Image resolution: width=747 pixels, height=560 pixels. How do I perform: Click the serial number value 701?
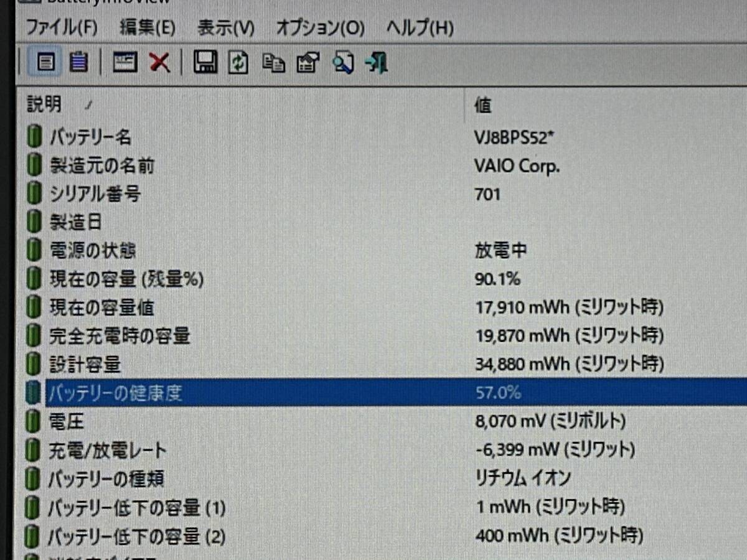[x=487, y=195]
